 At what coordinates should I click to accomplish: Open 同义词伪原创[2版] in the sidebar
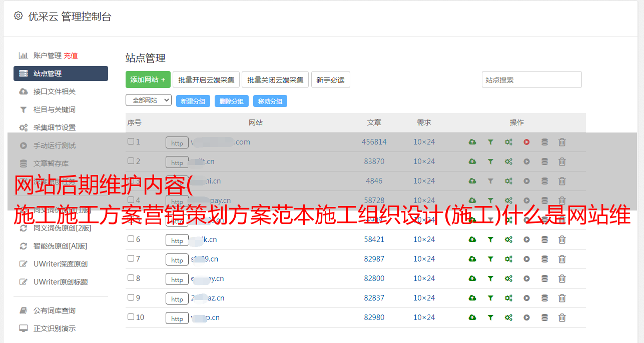[62, 228]
